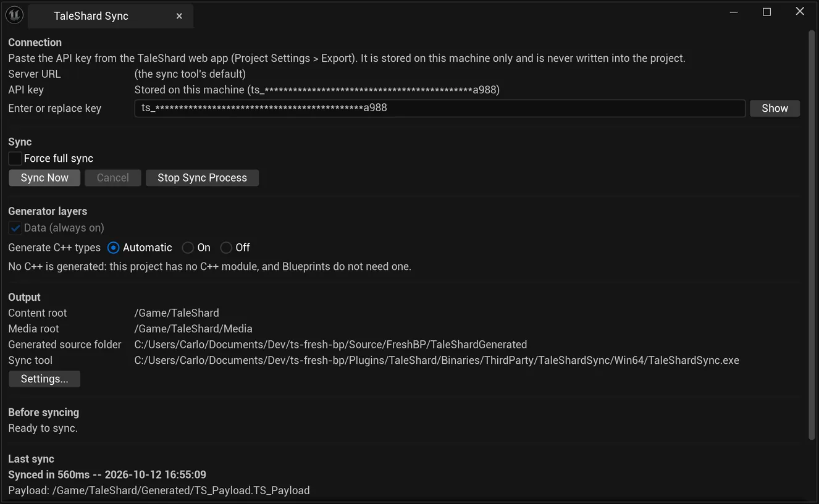Click the panel's vertical scrollbar
This screenshot has height=504, width=819.
(812, 235)
